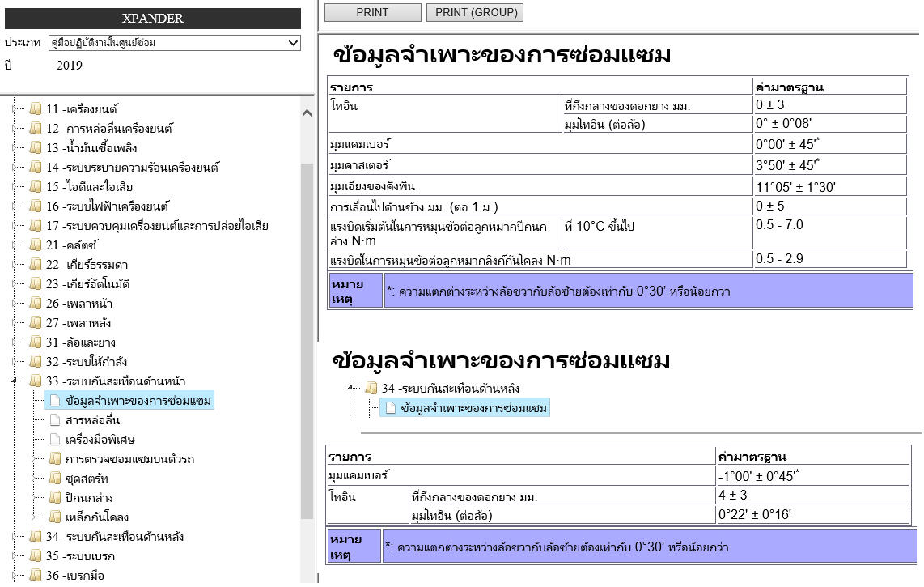Click the folder icon for 35 -ระบบเบรก
Screen dimensions: 924x587
(36, 555)
